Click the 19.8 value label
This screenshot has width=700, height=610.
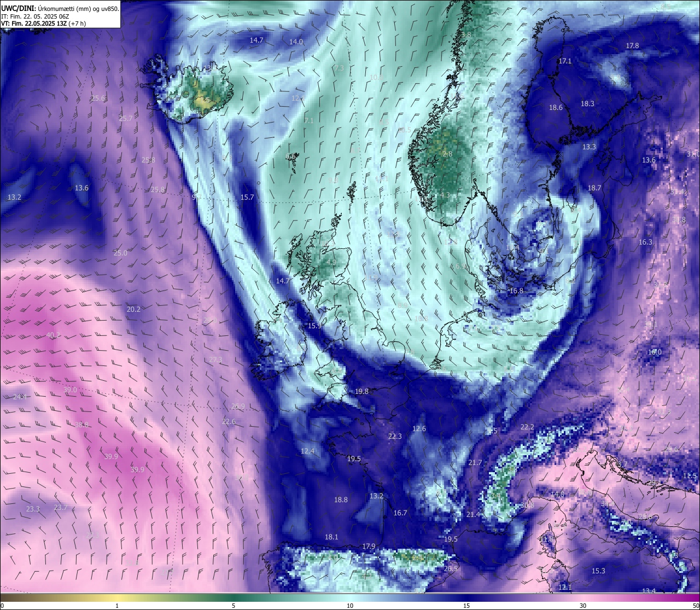point(361,392)
